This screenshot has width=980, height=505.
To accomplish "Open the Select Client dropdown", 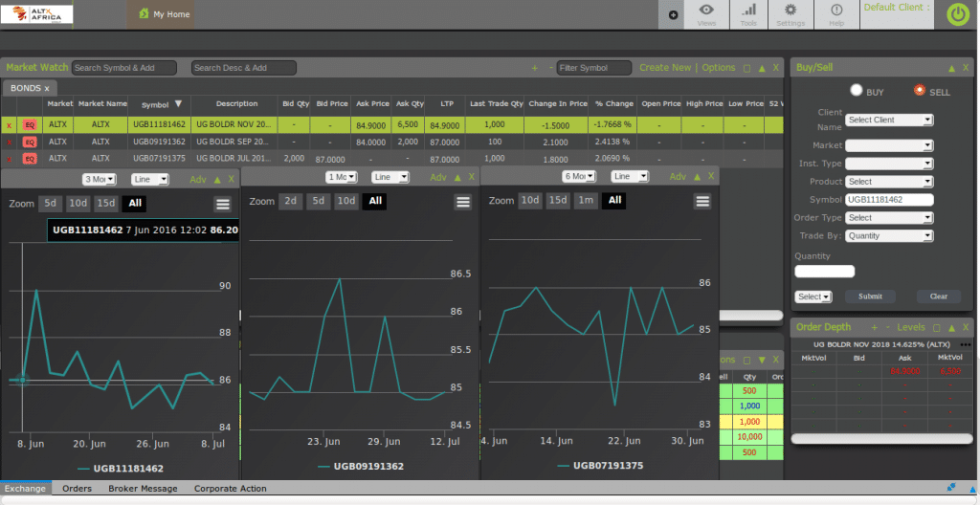I will click(888, 120).
